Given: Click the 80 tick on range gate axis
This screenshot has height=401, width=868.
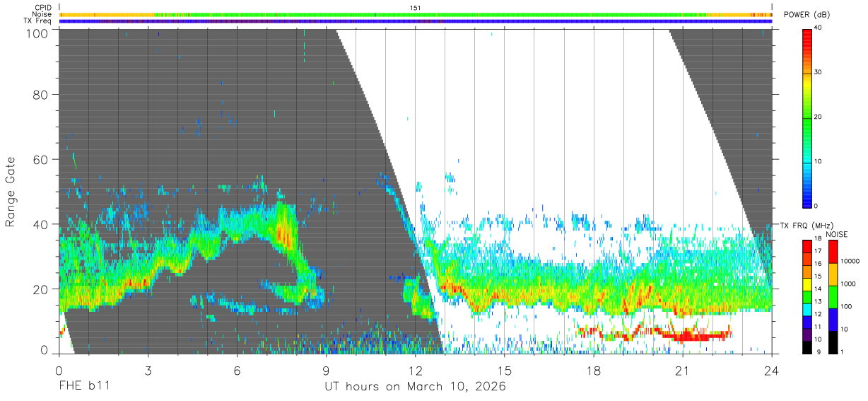Looking at the screenshot, I should (40, 95).
